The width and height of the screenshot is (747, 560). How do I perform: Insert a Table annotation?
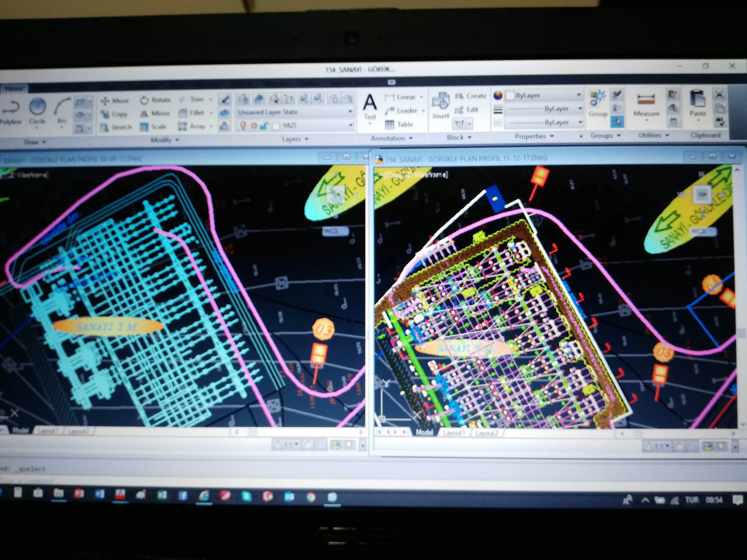click(x=399, y=125)
